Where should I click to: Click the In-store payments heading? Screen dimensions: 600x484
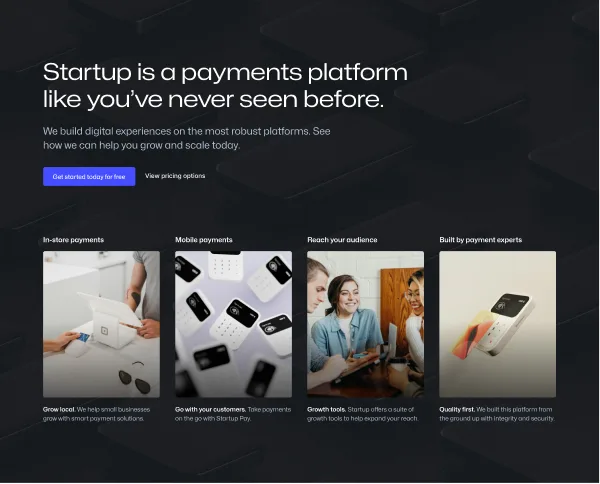(73, 240)
